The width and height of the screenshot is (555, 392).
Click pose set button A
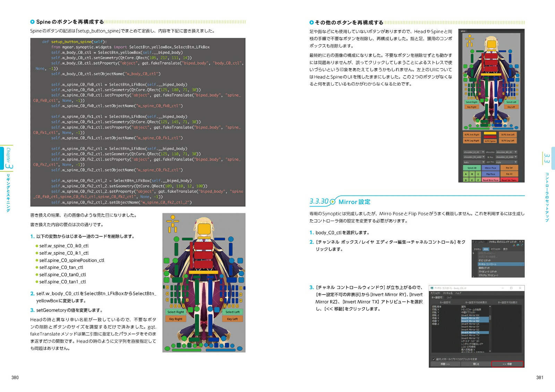tap(465, 174)
